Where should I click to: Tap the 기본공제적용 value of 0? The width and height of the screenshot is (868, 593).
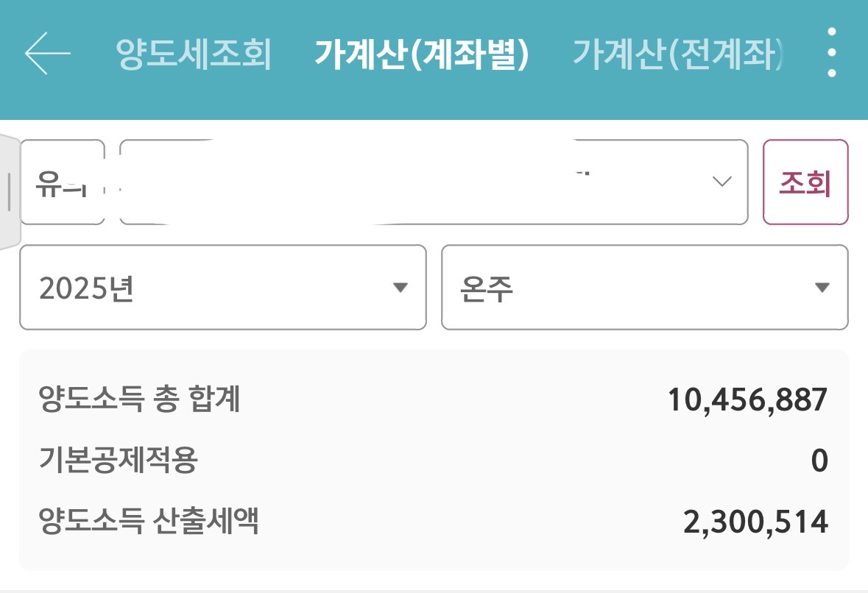(x=819, y=462)
